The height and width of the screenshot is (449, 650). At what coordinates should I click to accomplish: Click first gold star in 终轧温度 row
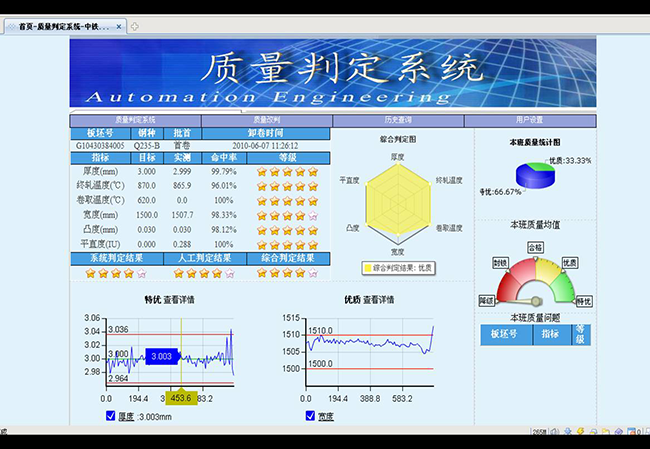tap(262, 186)
